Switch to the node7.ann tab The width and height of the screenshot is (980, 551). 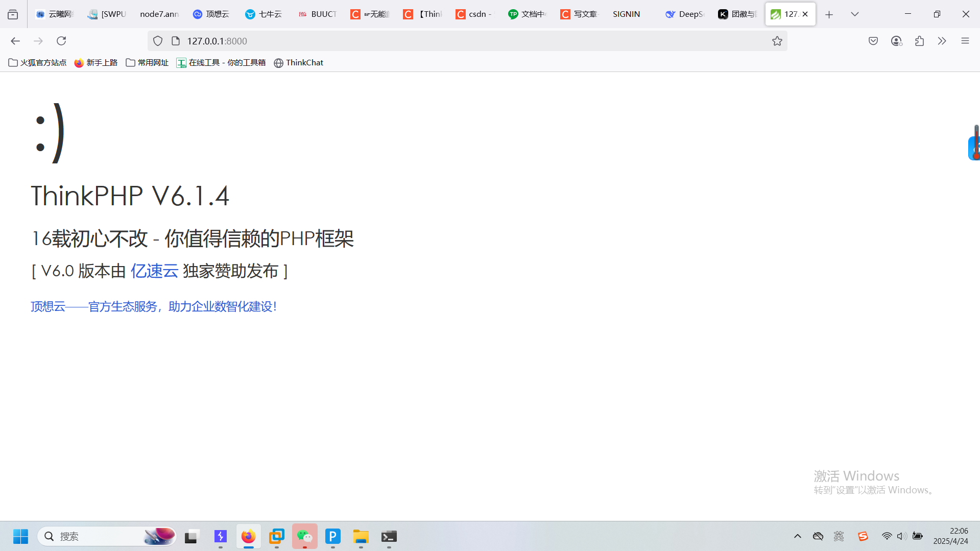159,14
